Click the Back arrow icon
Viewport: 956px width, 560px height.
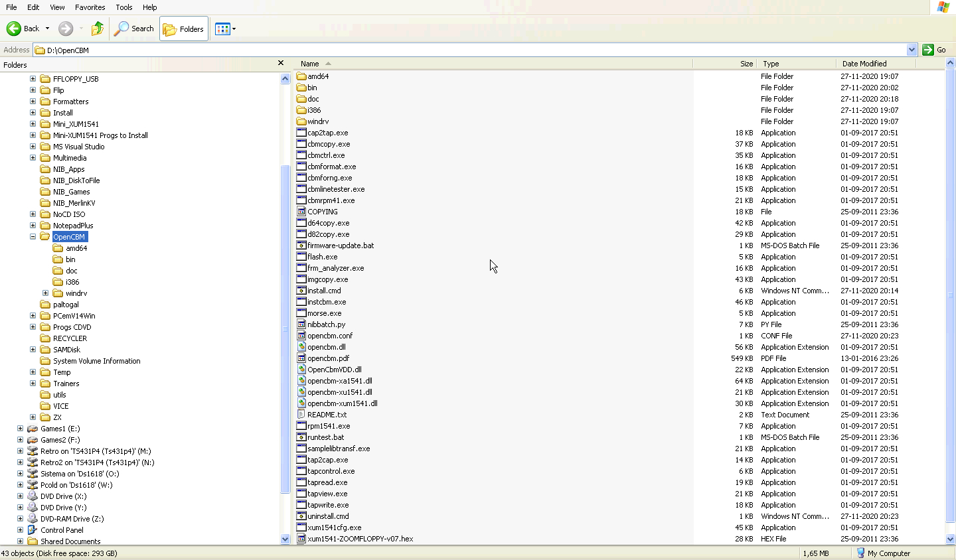(14, 29)
